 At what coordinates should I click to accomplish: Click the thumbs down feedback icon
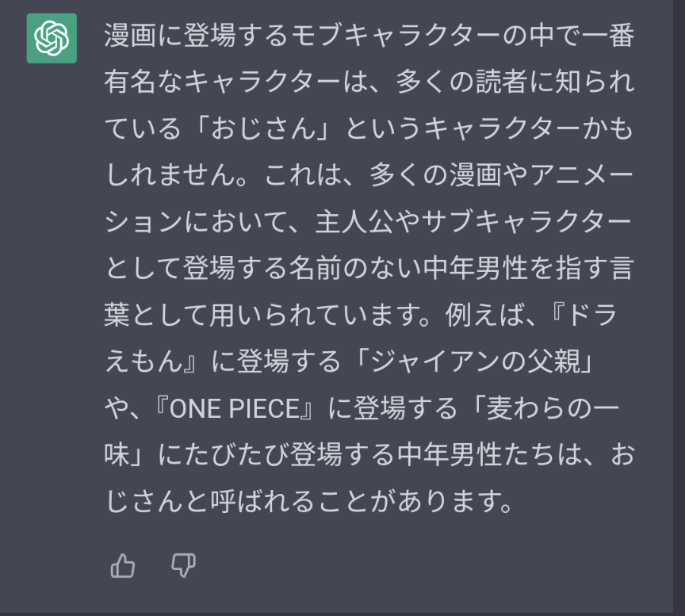[183, 565]
